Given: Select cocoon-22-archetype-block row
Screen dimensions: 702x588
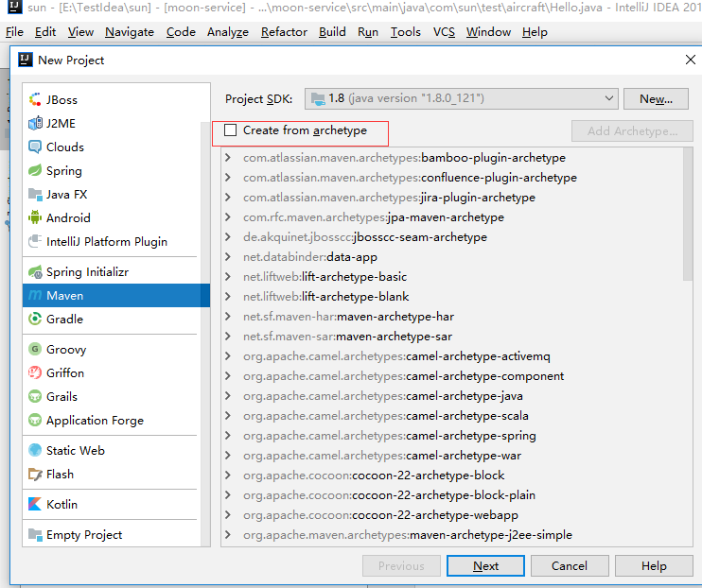Looking at the screenshot, I should [x=452, y=476].
